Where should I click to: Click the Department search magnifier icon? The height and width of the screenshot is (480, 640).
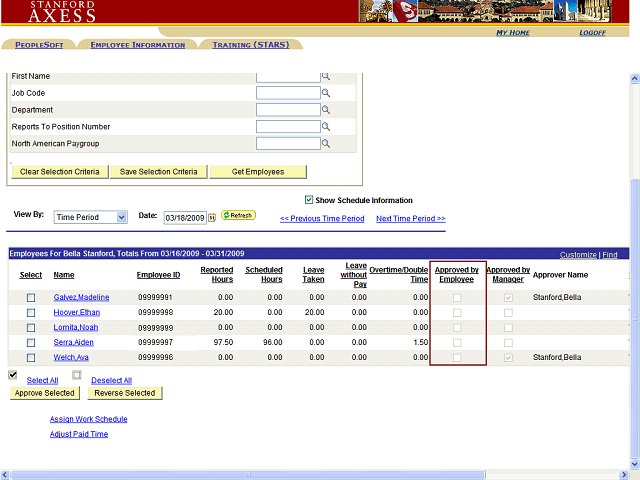[x=325, y=110]
